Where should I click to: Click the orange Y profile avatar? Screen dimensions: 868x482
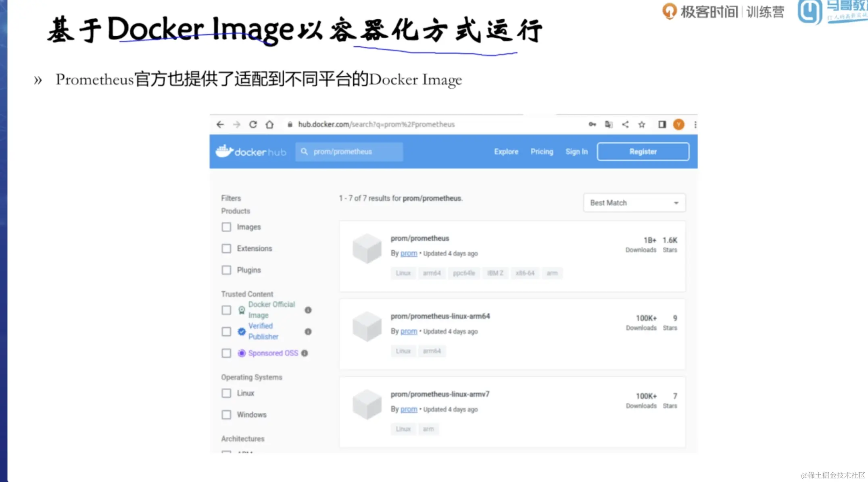[678, 125]
